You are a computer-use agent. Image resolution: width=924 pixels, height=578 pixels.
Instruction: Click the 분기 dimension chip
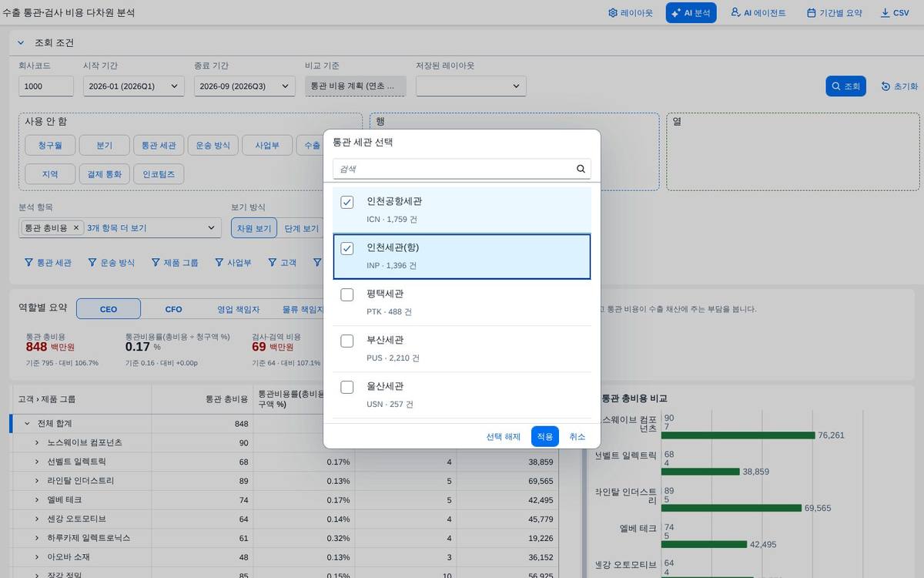pos(104,145)
